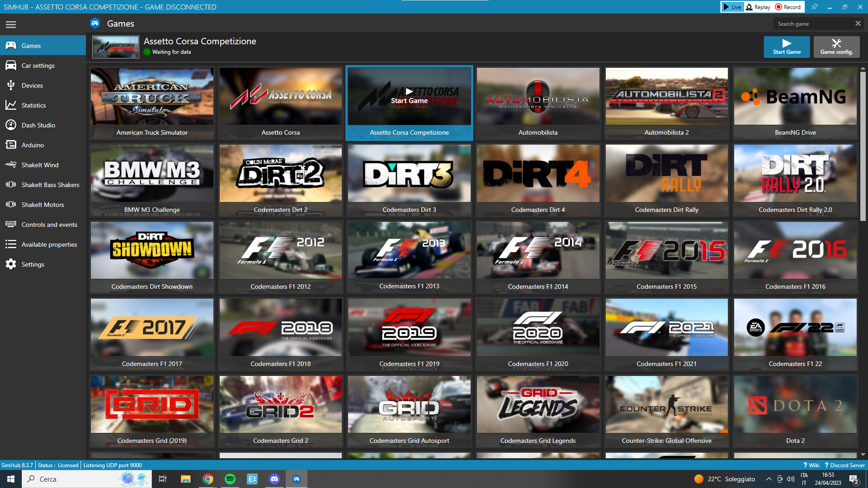868x488 pixels.
Task: Select Codemasters F1 2019
Action: click(x=409, y=334)
